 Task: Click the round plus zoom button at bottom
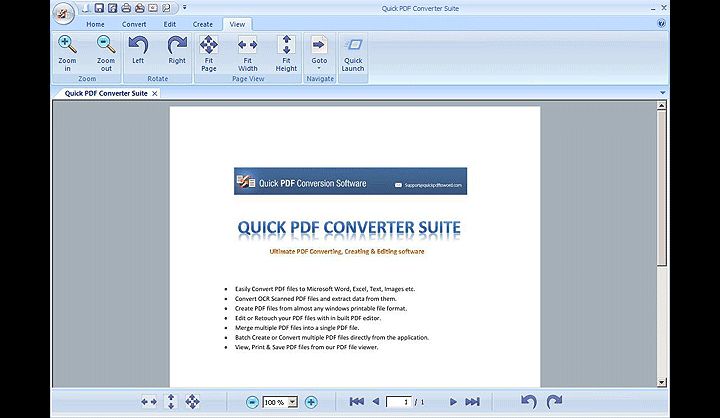[311, 402]
